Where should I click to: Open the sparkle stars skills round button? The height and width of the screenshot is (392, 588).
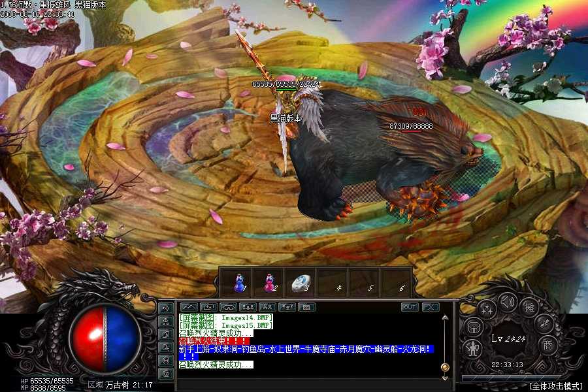click(x=487, y=310)
